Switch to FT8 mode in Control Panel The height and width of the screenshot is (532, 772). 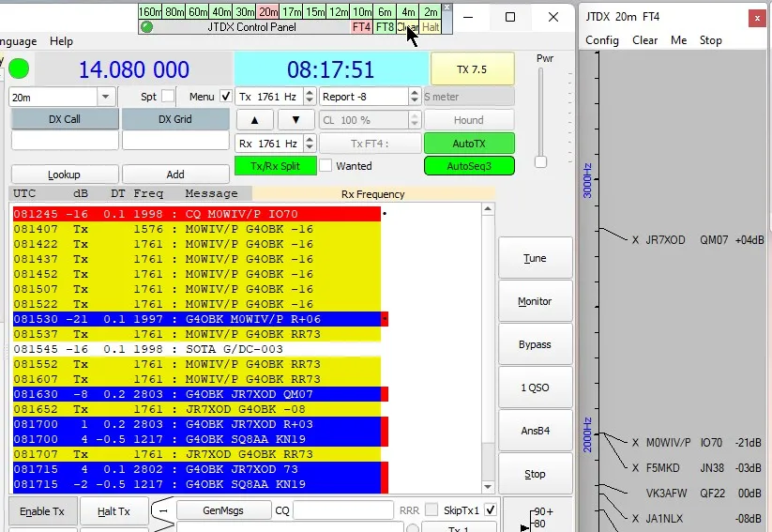[385, 27]
